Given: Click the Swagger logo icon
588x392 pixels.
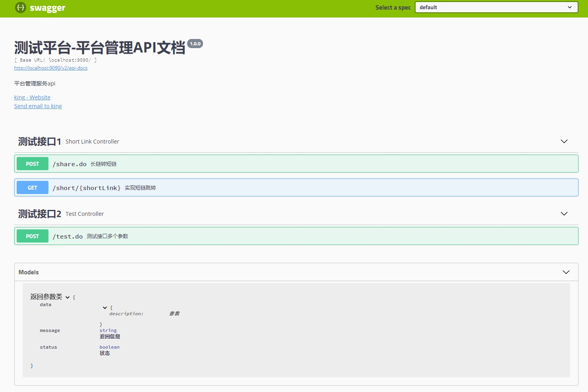Looking at the screenshot, I should [20, 8].
